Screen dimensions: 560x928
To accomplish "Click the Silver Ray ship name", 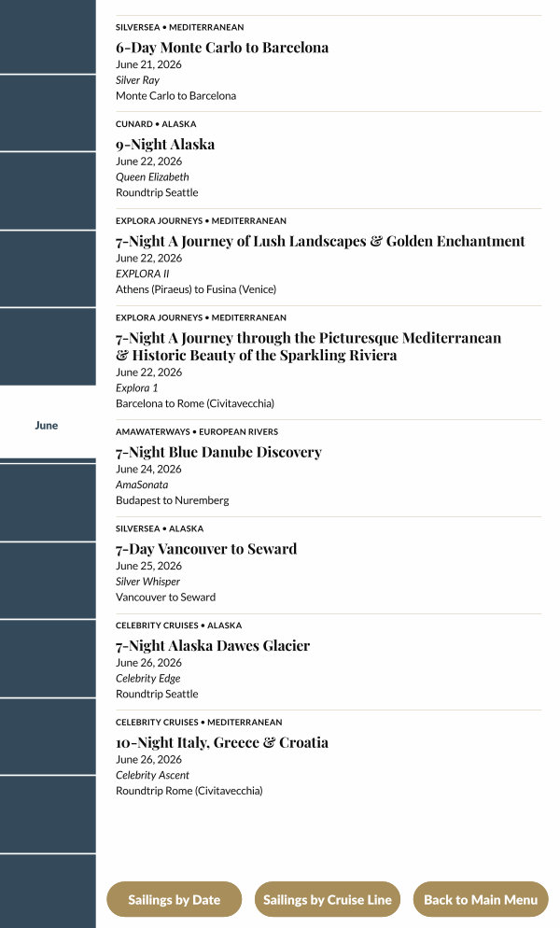I will point(137,80).
